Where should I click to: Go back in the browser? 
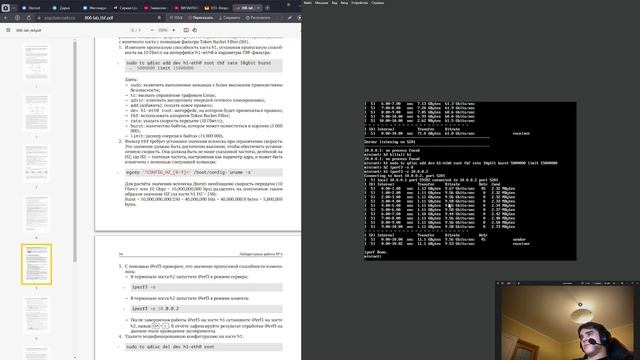[x=5, y=18]
